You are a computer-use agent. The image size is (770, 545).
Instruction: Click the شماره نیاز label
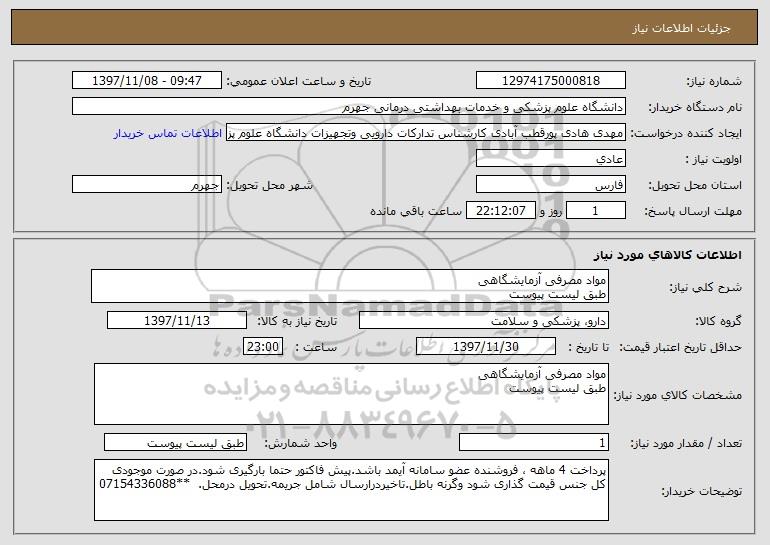(x=714, y=81)
